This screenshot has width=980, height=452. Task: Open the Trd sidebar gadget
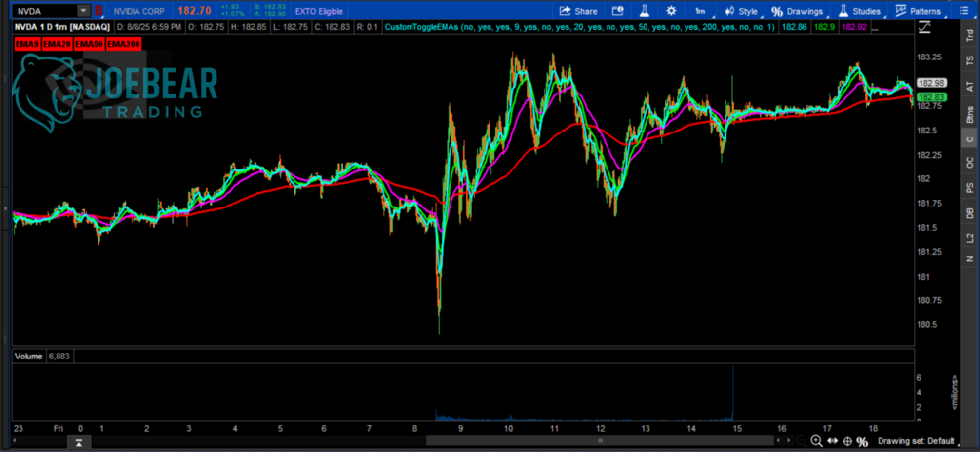[x=970, y=36]
